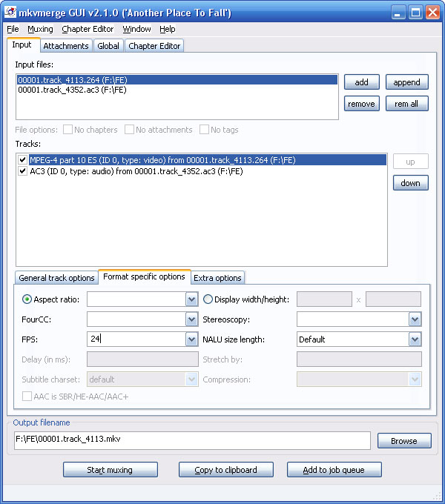Switch to the Global tab
445x504 pixels.
click(108, 46)
